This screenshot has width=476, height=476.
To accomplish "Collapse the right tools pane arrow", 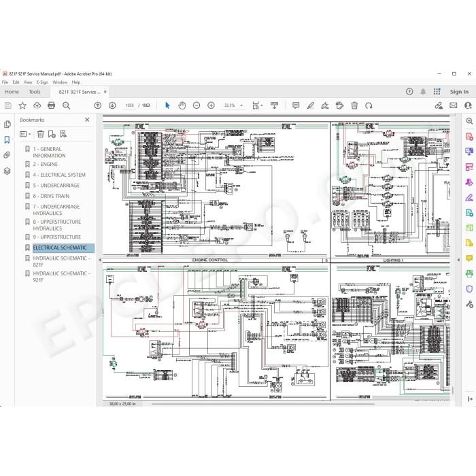I will pos(458,260).
